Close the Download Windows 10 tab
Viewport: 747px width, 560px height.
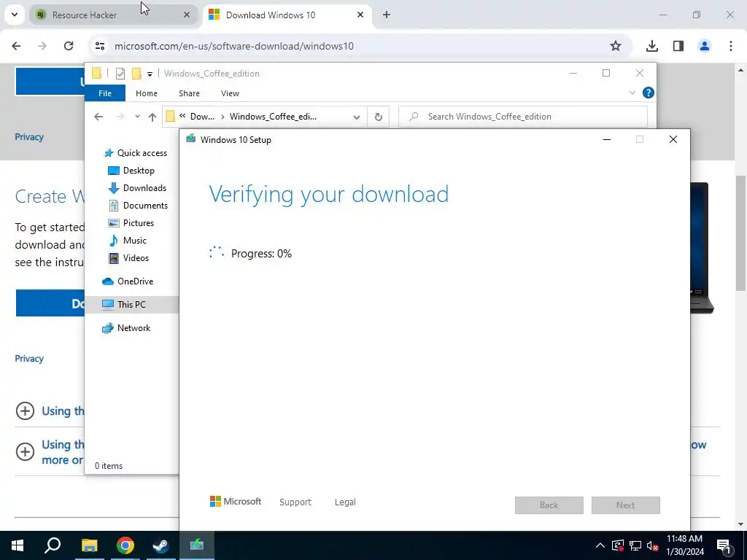click(360, 15)
